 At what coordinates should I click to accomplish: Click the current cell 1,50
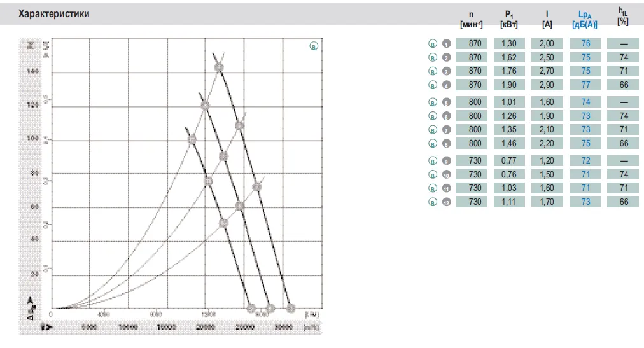pyautogui.click(x=547, y=175)
